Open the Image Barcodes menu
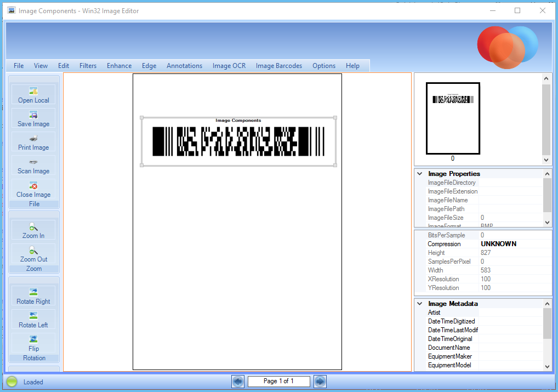This screenshot has width=558, height=392. coord(279,65)
